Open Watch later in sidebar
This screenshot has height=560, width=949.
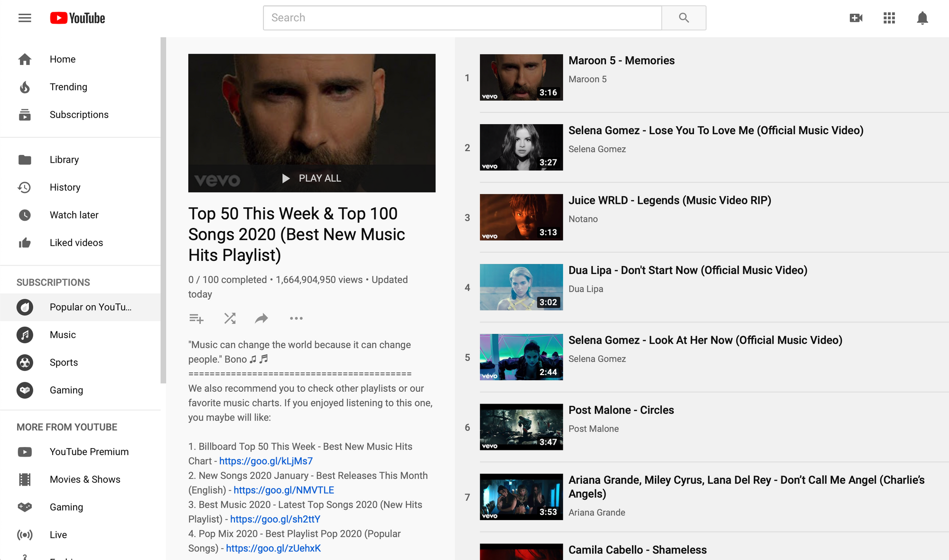pos(74,215)
